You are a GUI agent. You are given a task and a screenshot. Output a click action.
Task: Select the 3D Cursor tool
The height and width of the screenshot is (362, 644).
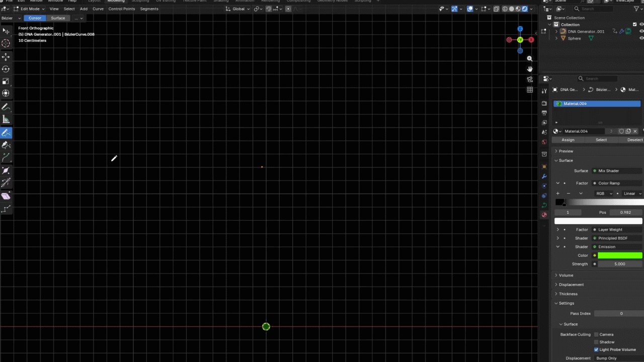tap(6, 44)
